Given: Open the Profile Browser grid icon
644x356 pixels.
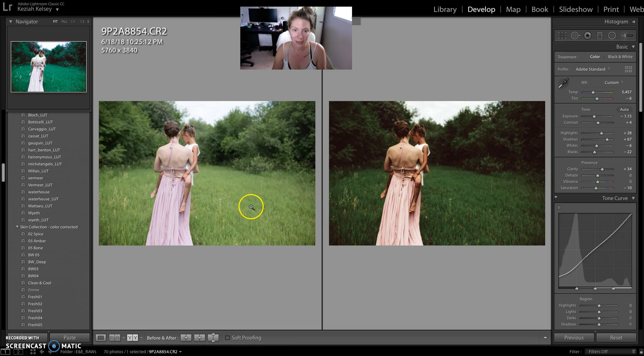Looking at the screenshot, I should tap(628, 69).
